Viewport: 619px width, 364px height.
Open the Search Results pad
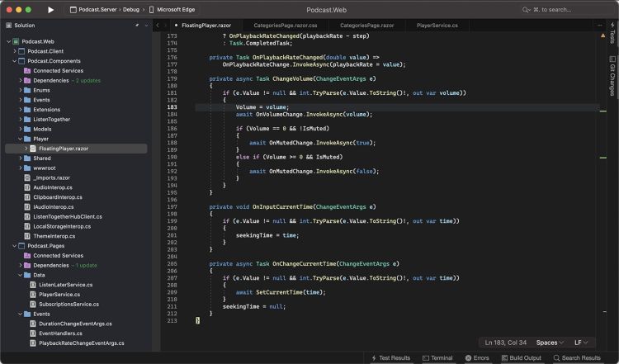click(577, 358)
